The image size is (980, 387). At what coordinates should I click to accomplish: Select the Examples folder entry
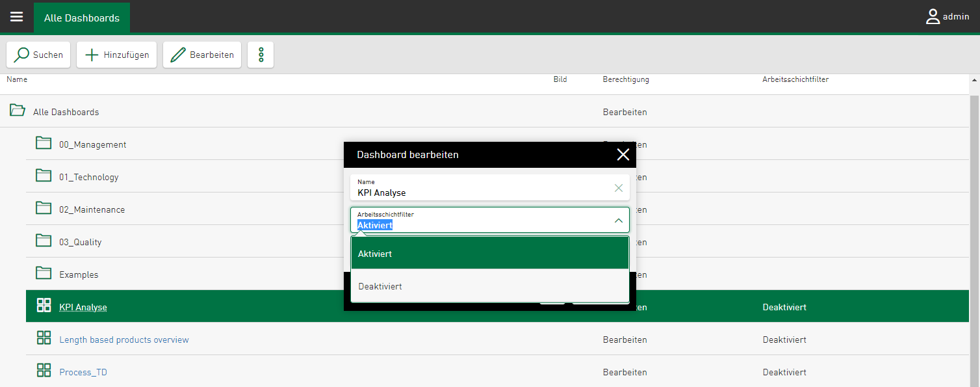pos(79,274)
